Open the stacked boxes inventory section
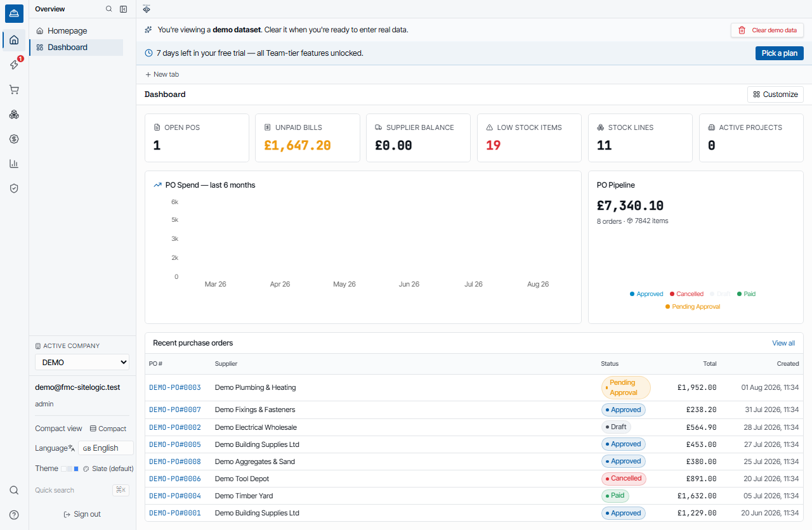This screenshot has width=812, height=530. tap(14, 114)
